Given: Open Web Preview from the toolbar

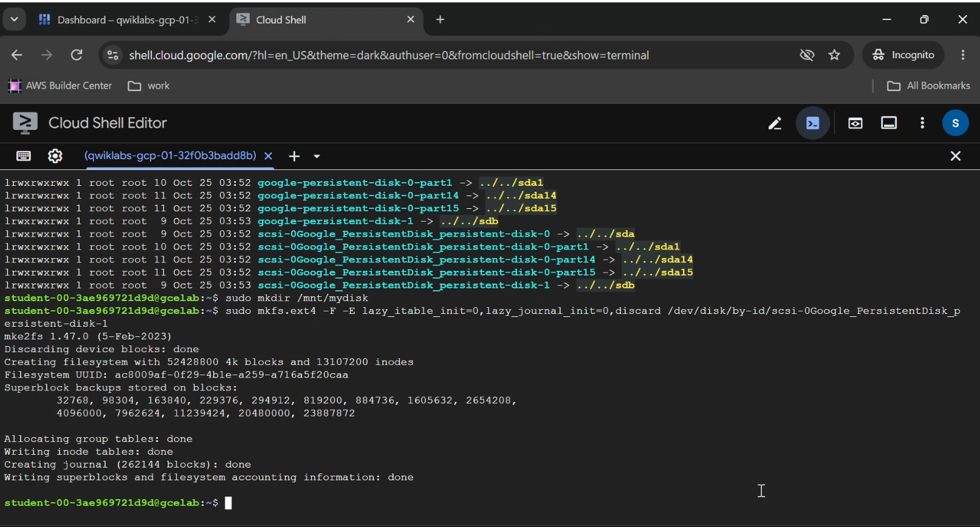Looking at the screenshot, I should tap(855, 123).
